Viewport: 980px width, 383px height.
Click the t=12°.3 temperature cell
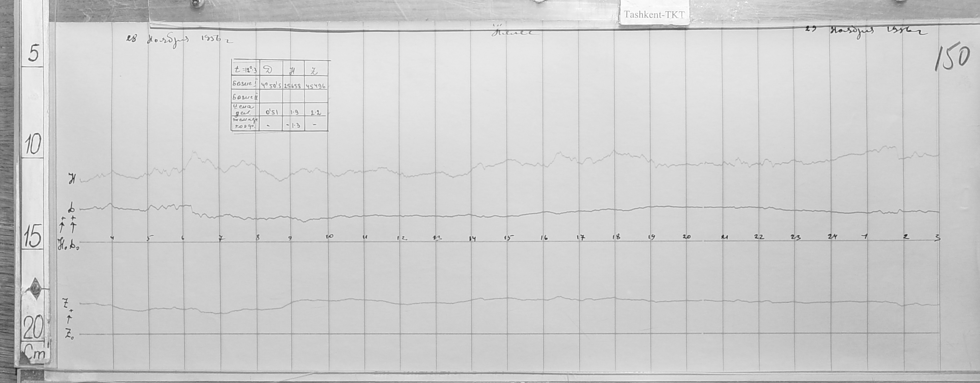245,70
